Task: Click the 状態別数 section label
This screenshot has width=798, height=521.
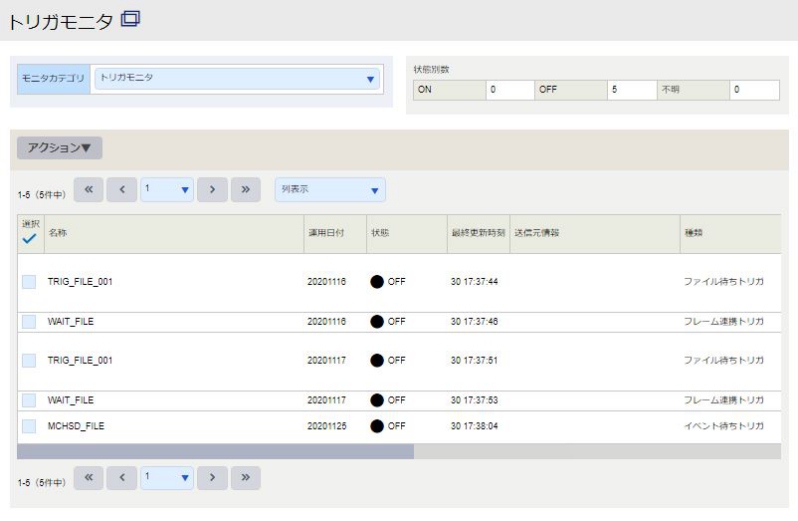Action: (432, 70)
